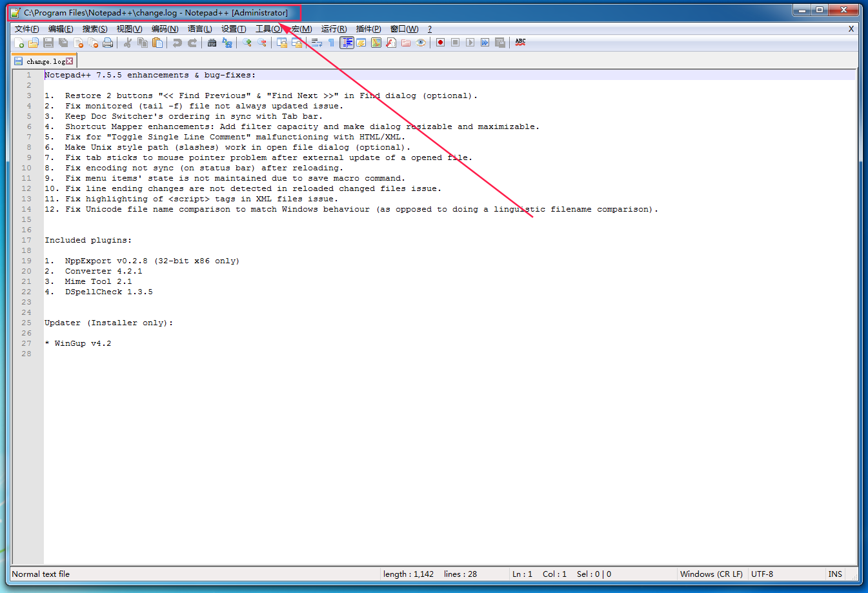Click the Stop Recording macro icon
This screenshot has width=868, height=593.
click(455, 43)
